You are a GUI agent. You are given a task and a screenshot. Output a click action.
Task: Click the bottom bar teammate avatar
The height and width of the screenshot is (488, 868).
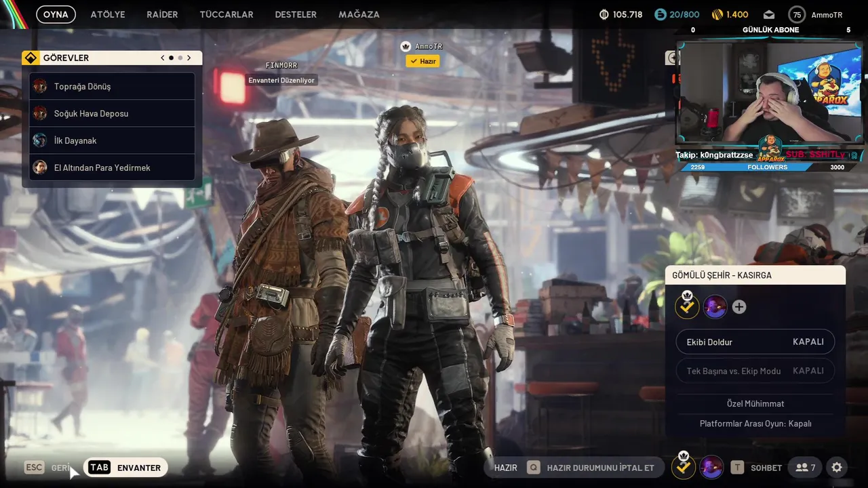(711, 468)
